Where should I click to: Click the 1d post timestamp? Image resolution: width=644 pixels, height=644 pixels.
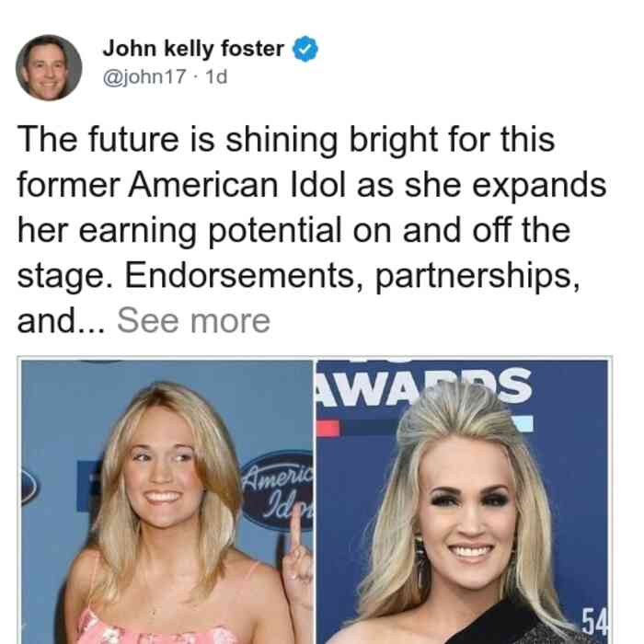coord(216,76)
